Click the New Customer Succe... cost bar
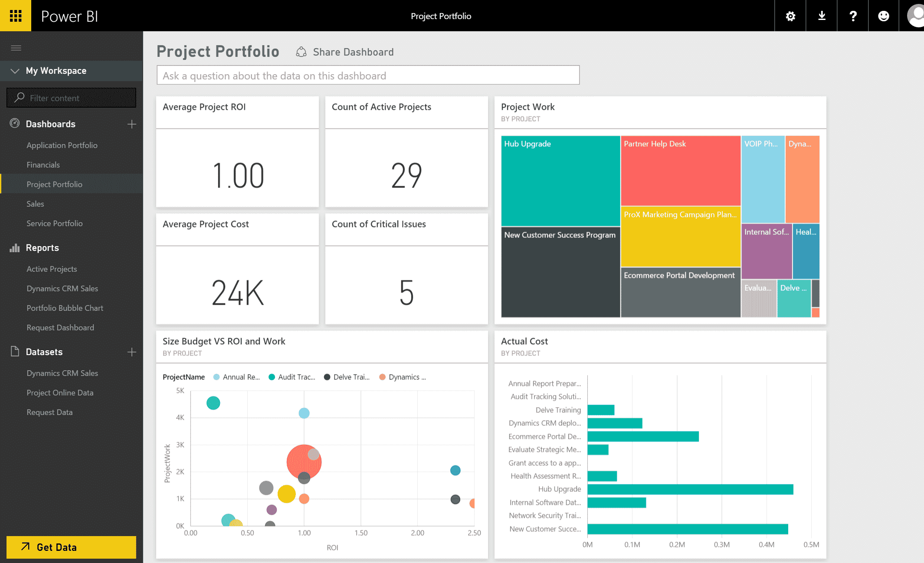 tap(688, 529)
